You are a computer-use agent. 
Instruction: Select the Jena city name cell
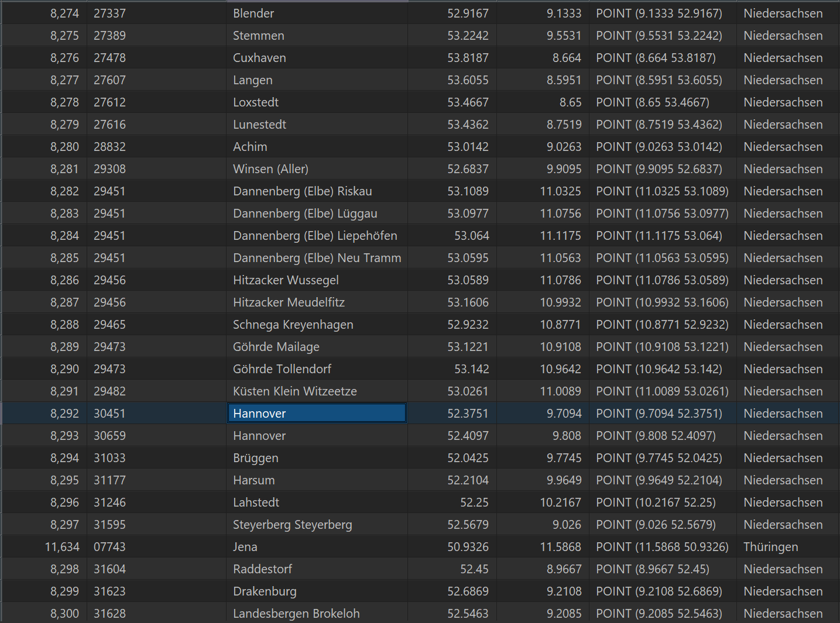click(x=245, y=547)
